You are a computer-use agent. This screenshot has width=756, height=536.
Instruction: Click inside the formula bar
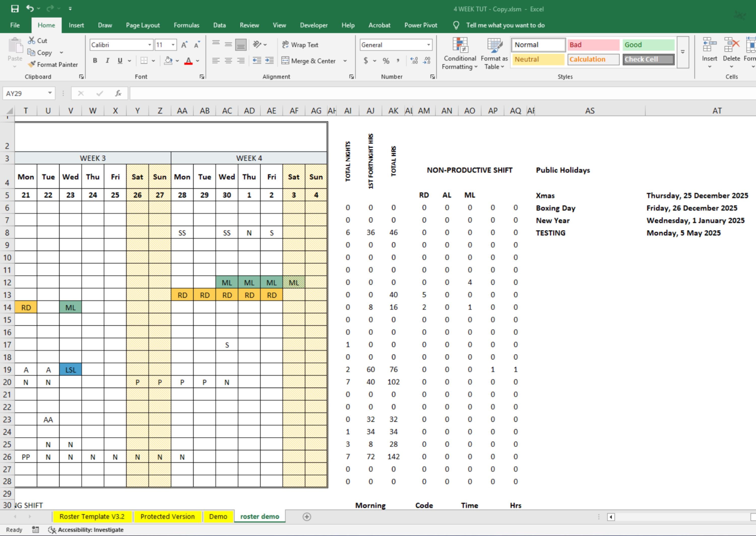tap(264, 93)
